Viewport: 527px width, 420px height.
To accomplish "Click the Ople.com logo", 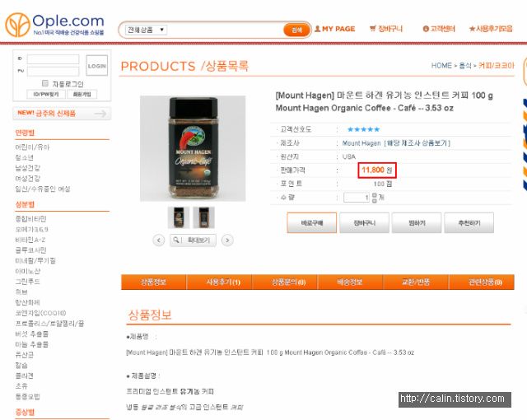I will pyautogui.click(x=55, y=25).
